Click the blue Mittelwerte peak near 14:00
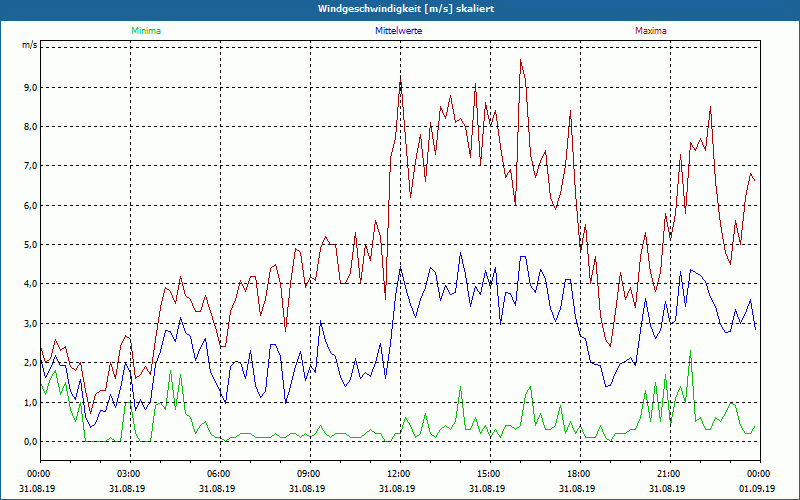 tap(461, 253)
